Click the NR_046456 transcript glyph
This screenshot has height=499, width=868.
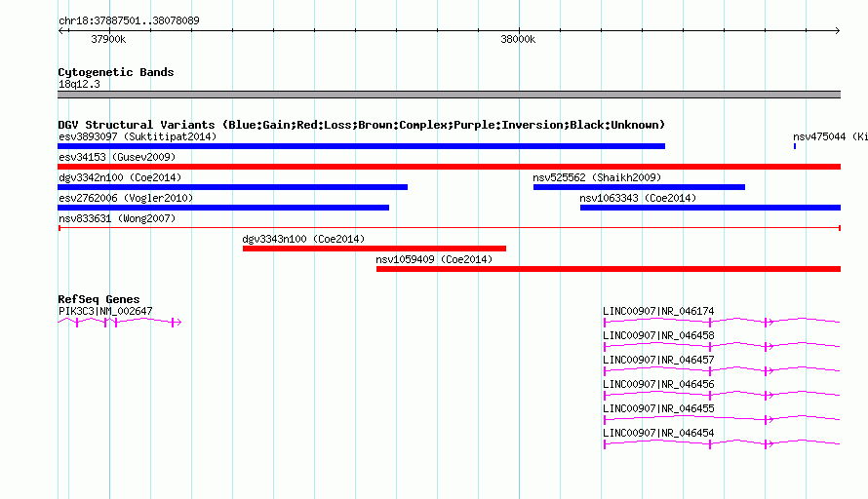[722, 395]
